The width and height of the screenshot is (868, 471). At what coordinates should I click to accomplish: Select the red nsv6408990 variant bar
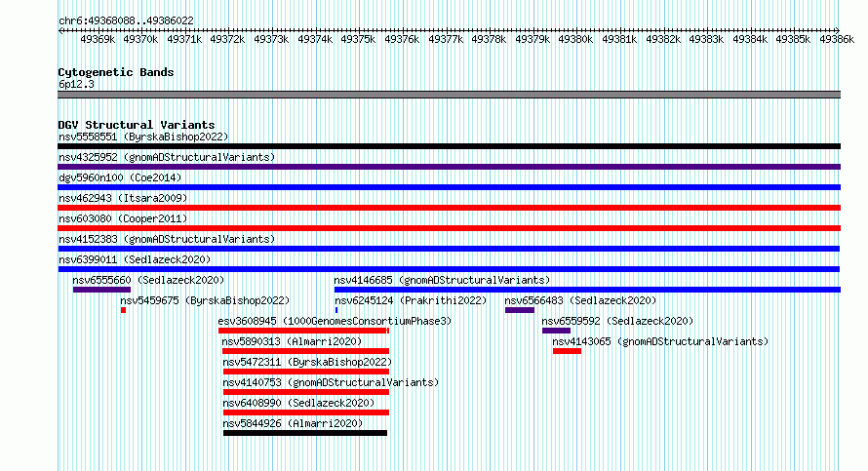[x=306, y=412]
